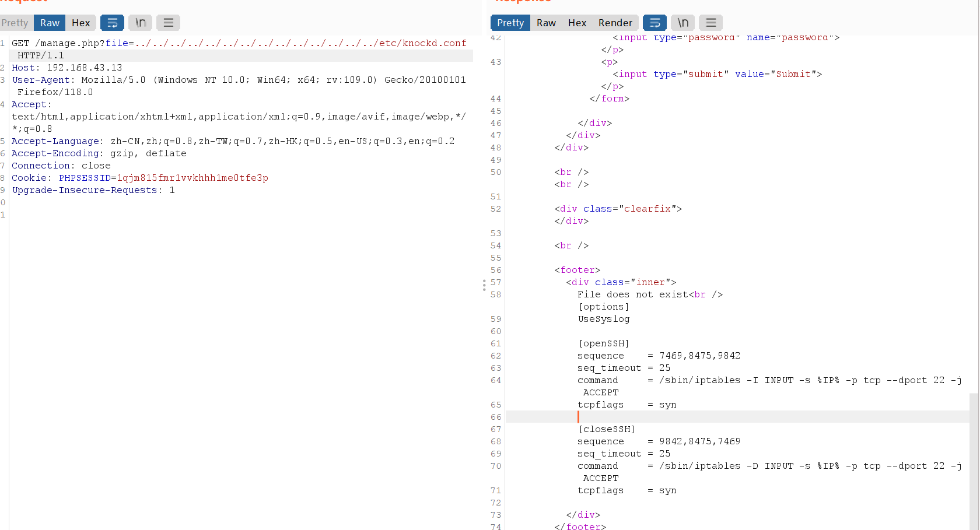Image resolution: width=980 pixels, height=530 pixels.
Task: Click the </form> tag on line 44
Action: (610, 99)
